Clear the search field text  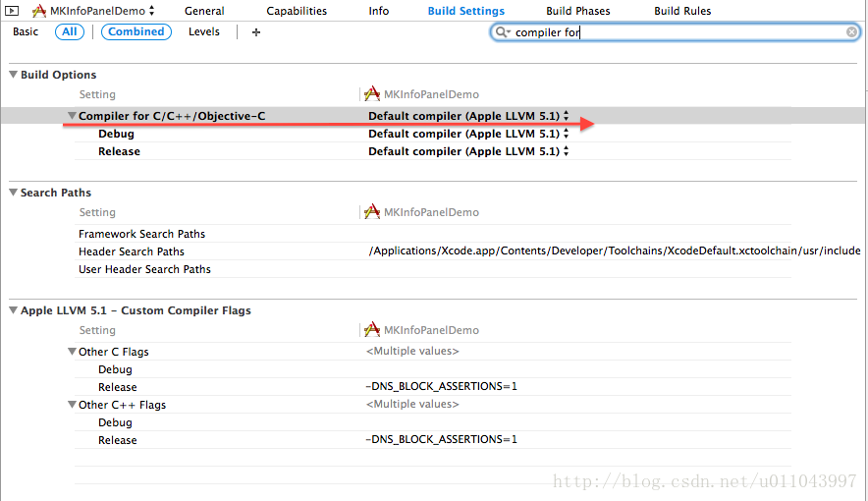tap(852, 32)
